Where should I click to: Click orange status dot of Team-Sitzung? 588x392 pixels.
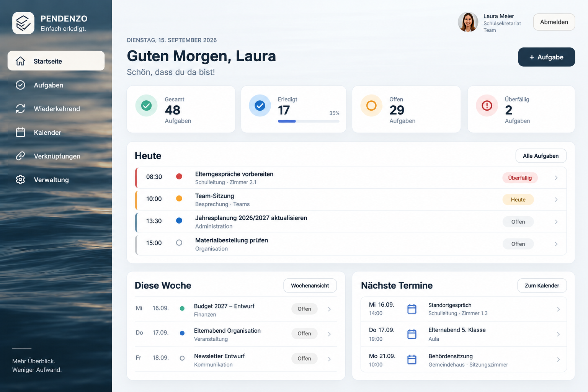[x=179, y=198]
